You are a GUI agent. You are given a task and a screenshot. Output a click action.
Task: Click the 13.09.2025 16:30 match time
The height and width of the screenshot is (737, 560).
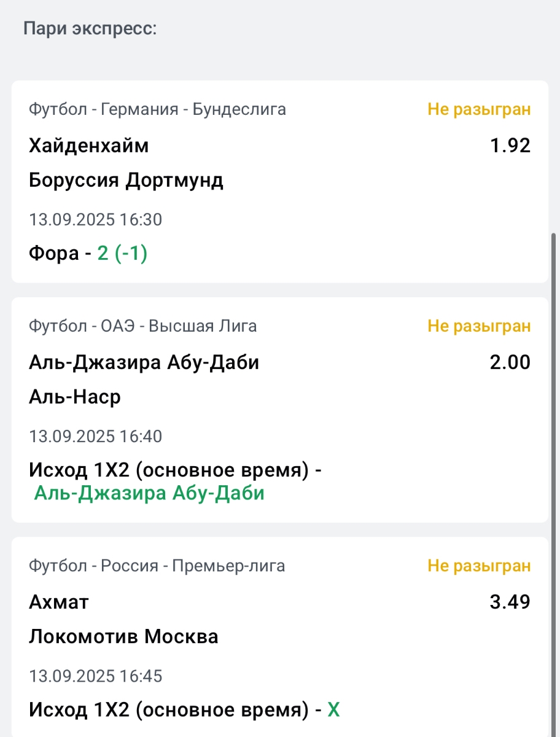pyautogui.click(x=95, y=219)
